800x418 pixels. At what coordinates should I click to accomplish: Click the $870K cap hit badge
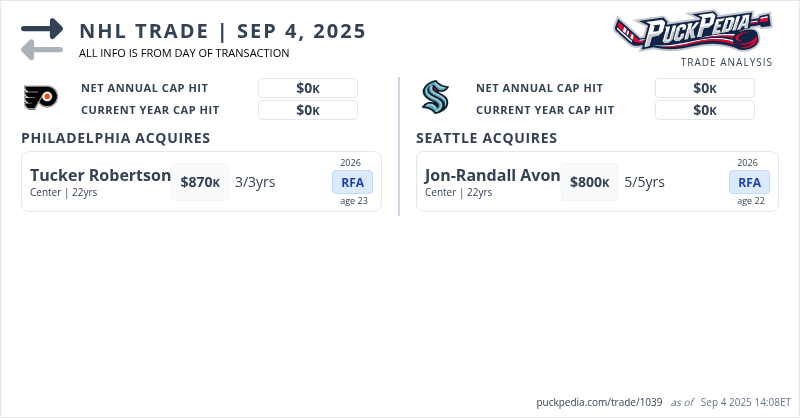click(x=200, y=182)
